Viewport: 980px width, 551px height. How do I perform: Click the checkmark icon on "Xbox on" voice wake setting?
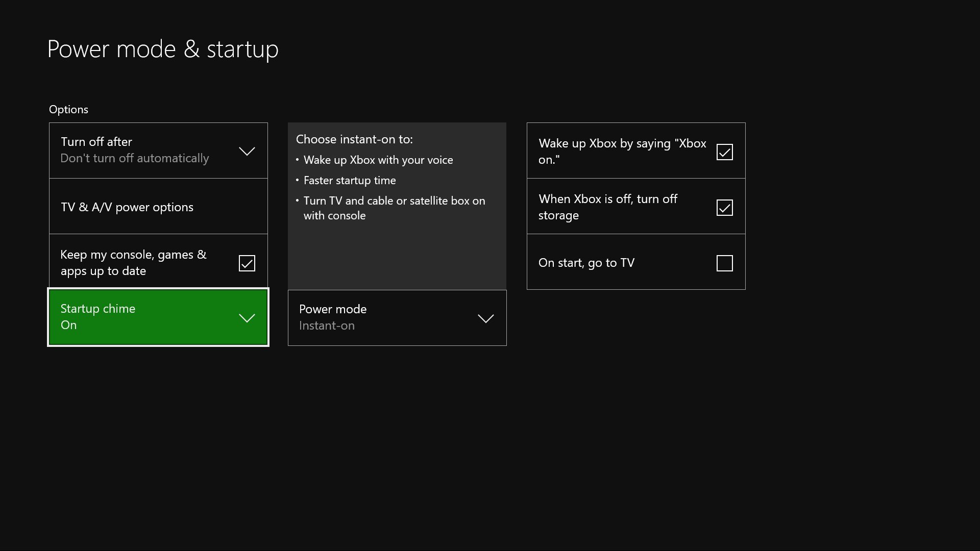click(x=725, y=152)
